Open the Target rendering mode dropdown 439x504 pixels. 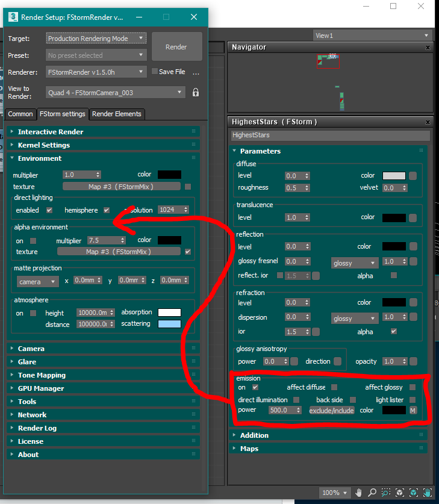96,39
